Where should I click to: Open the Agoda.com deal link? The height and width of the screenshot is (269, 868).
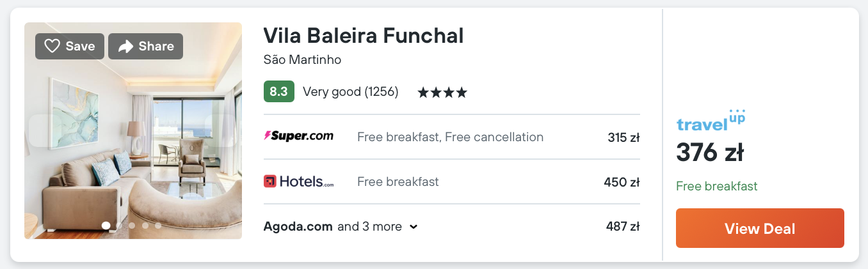pyautogui.click(x=298, y=226)
